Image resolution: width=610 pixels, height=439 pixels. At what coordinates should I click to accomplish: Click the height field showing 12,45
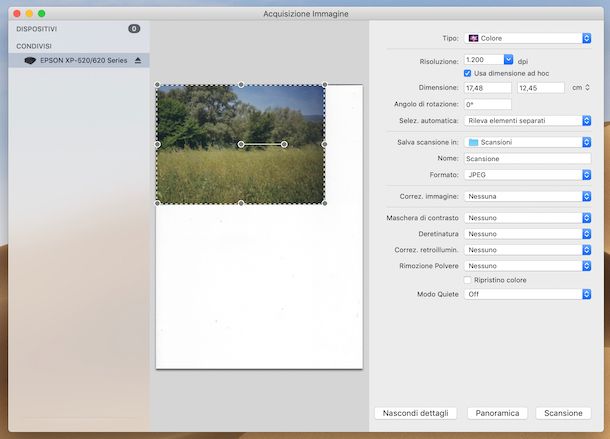(x=541, y=88)
